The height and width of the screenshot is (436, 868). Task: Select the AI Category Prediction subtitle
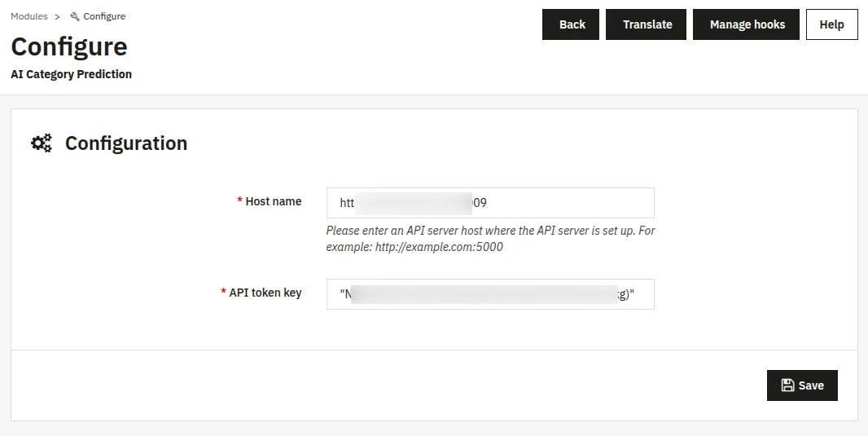point(72,74)
